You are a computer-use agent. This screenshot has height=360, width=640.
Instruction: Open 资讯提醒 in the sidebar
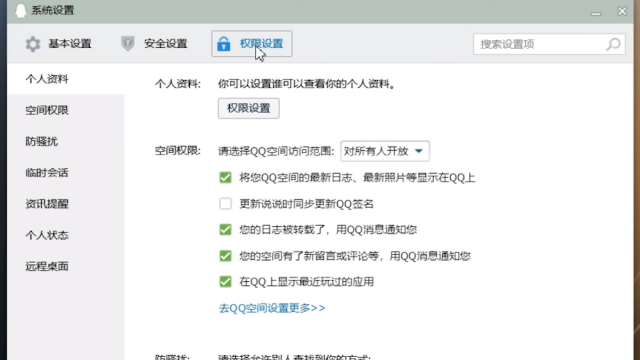tap(65, 204)
